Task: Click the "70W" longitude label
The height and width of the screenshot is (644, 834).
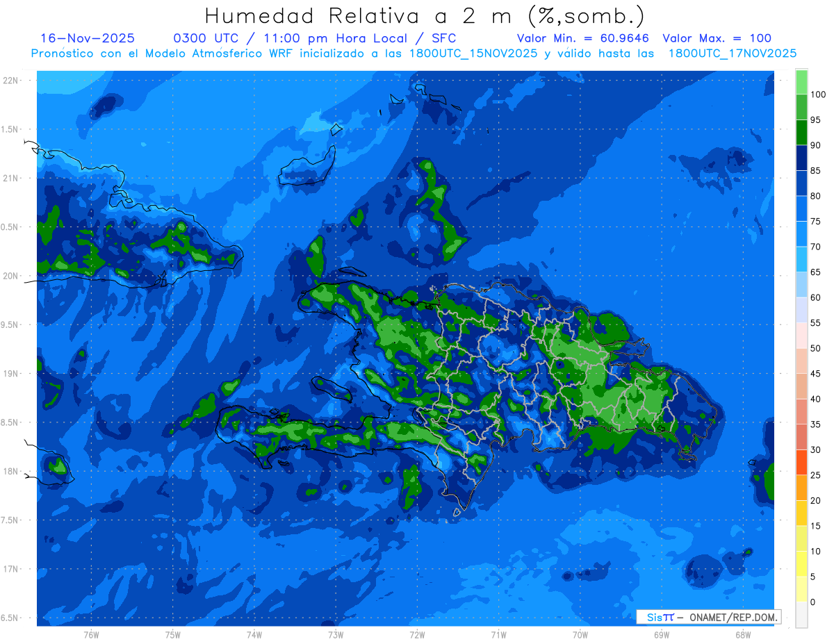Action: [x=580, y=635]
